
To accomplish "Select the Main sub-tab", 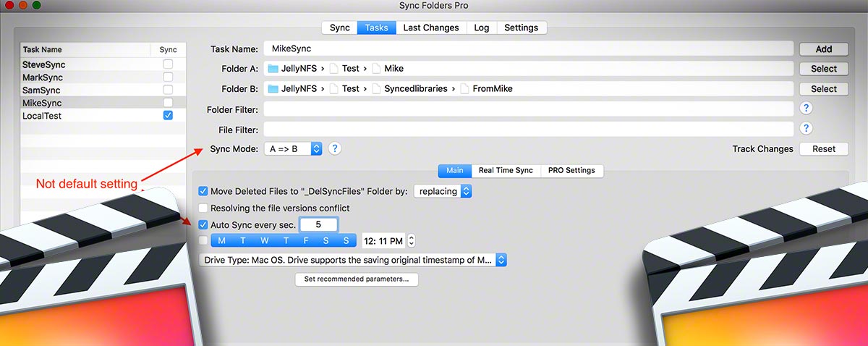I will point(454,171).
